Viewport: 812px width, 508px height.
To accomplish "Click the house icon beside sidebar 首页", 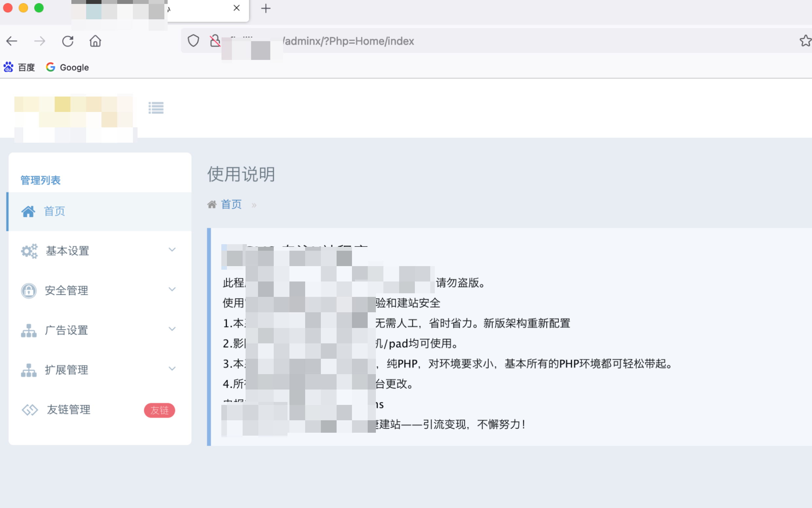I will click(x=28, y=211).
